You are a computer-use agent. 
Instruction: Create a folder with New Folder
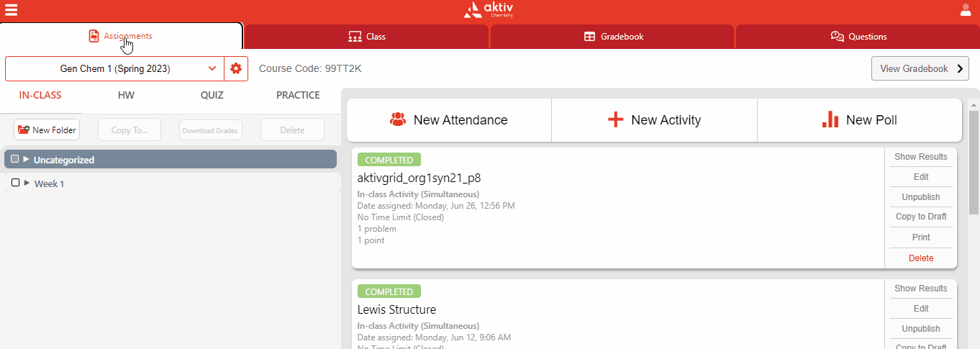pyautogui.click(x=47, y=130)
